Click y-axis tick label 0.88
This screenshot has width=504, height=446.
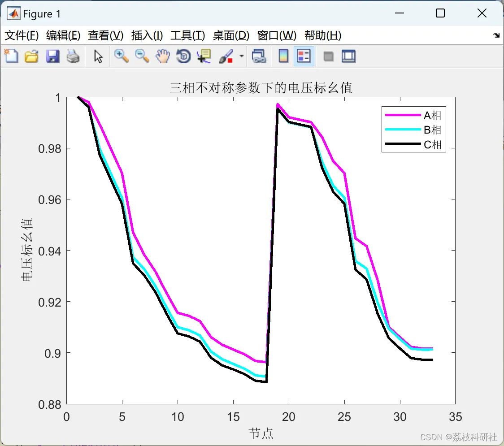[x=49, y=405]
